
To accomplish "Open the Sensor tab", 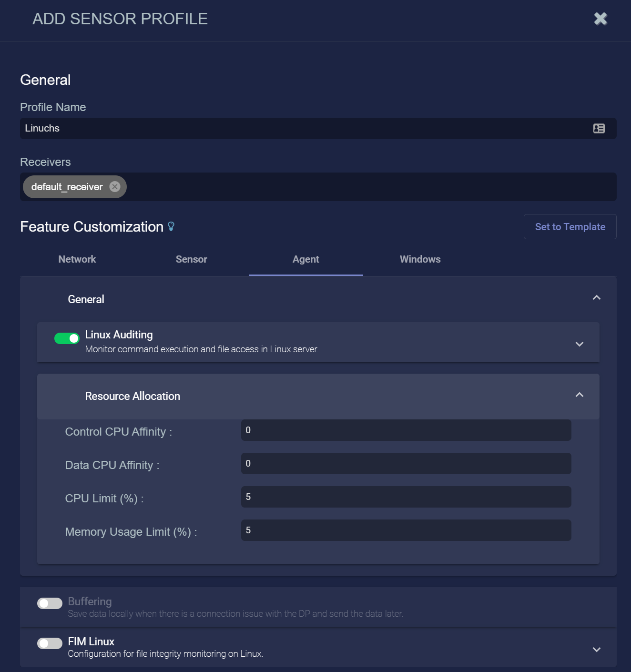I will click(191, 259).
